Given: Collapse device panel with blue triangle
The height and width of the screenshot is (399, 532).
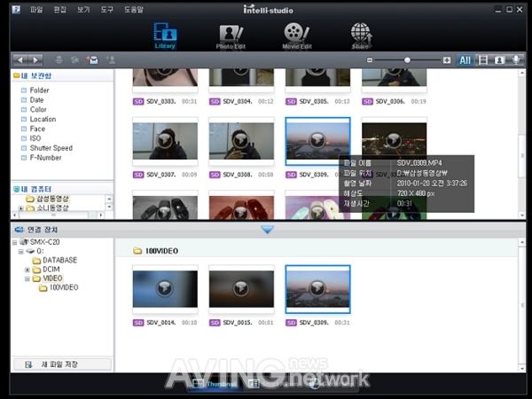Looking at the screenshot, I should pyautogui.click(x=268, y=230).
